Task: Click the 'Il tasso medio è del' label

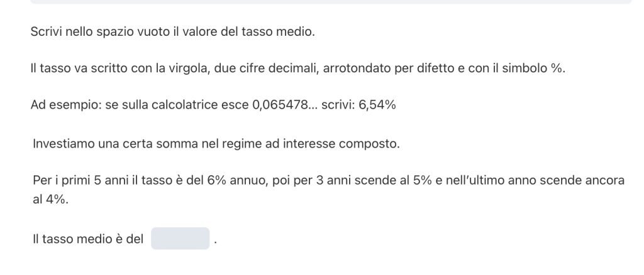Action: 88,239
